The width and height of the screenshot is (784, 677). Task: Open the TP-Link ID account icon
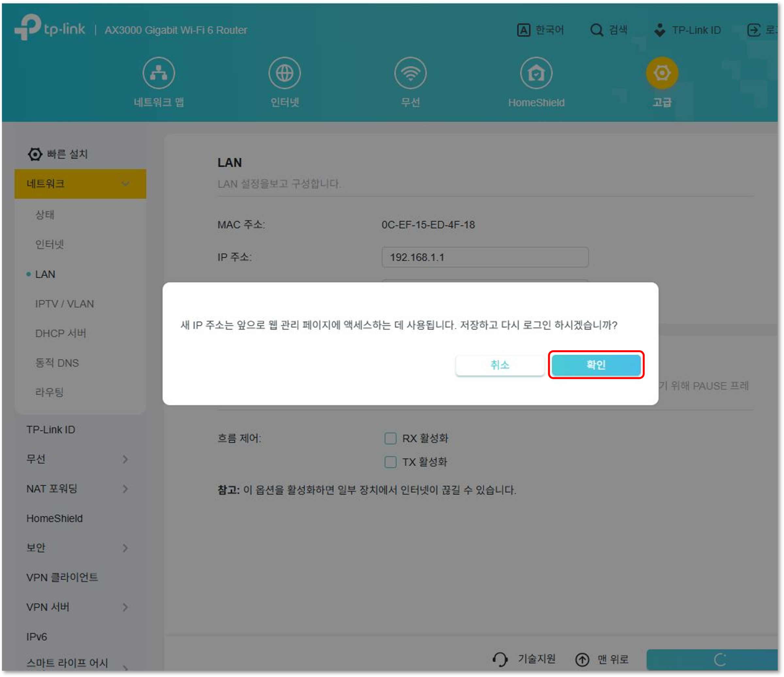click(660, 29)
